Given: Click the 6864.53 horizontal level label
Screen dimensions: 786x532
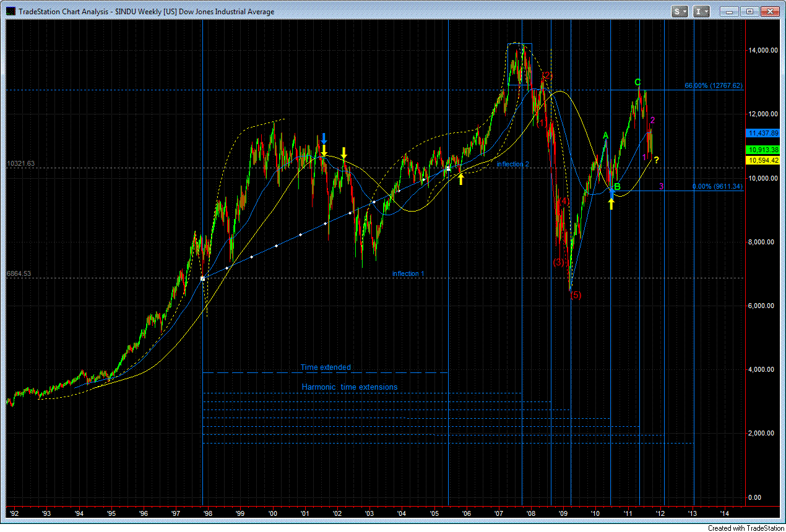Looking at the screenshot, I should click(x=19, y=273).
